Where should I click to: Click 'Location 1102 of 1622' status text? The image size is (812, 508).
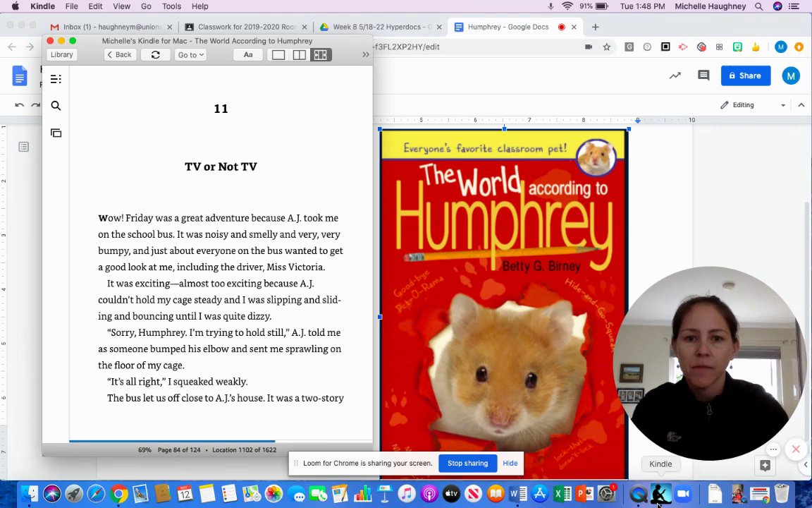pyautogui.click(x=245, y=450)
